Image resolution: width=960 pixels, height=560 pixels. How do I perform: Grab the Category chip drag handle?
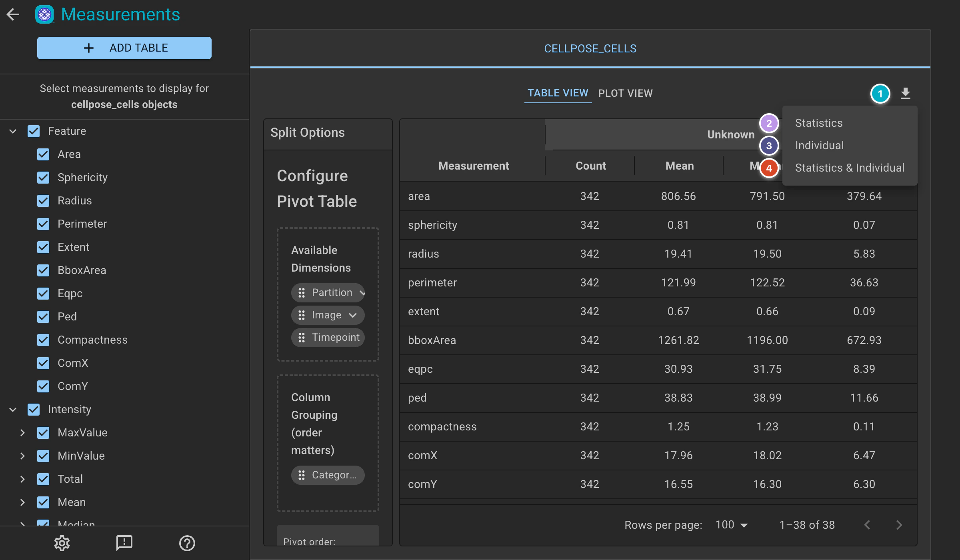click(302, 475)
